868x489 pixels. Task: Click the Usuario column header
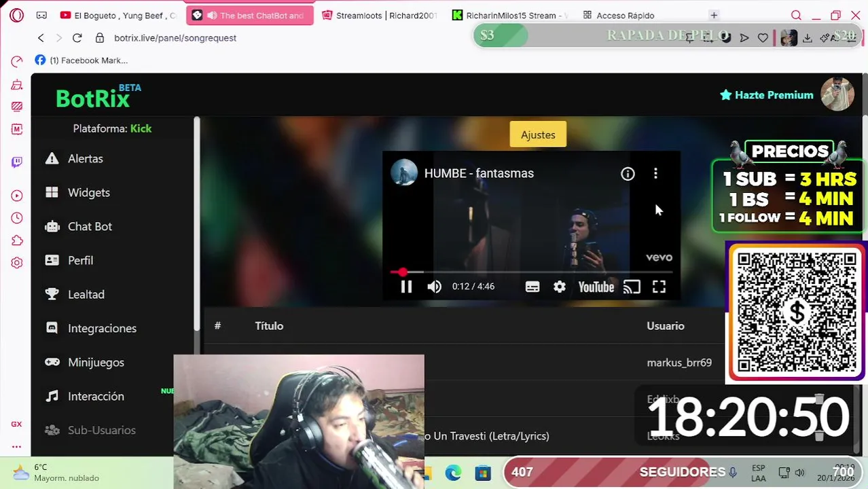(x=665, y=326)
